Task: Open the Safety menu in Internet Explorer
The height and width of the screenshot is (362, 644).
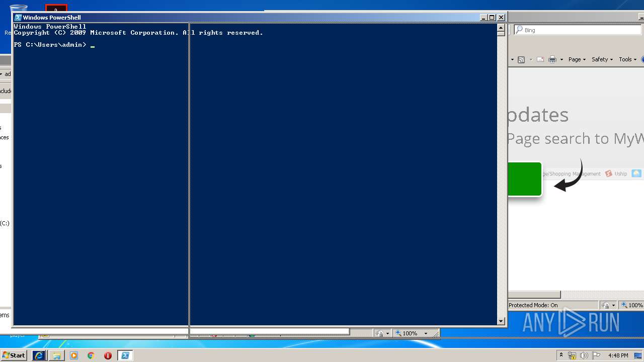Action: pyautogui.click(x=602, y=59)
